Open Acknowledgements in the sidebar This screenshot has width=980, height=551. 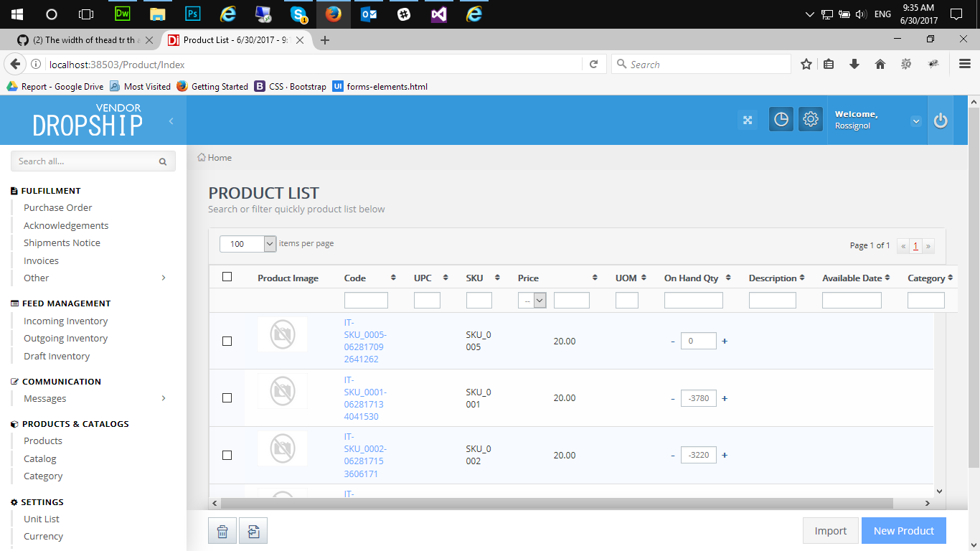coord(66,225)
